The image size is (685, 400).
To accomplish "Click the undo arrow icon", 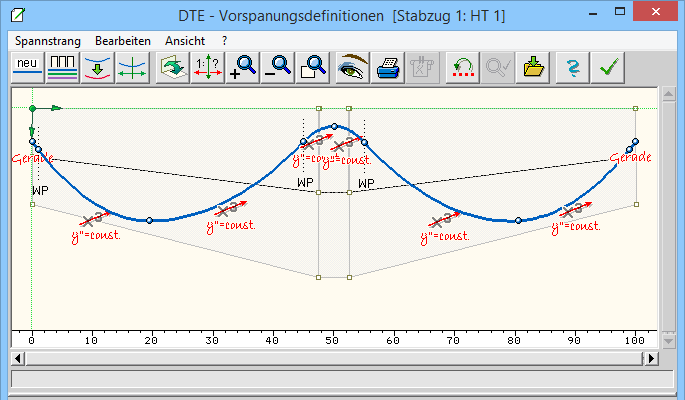I will [462, 68].
